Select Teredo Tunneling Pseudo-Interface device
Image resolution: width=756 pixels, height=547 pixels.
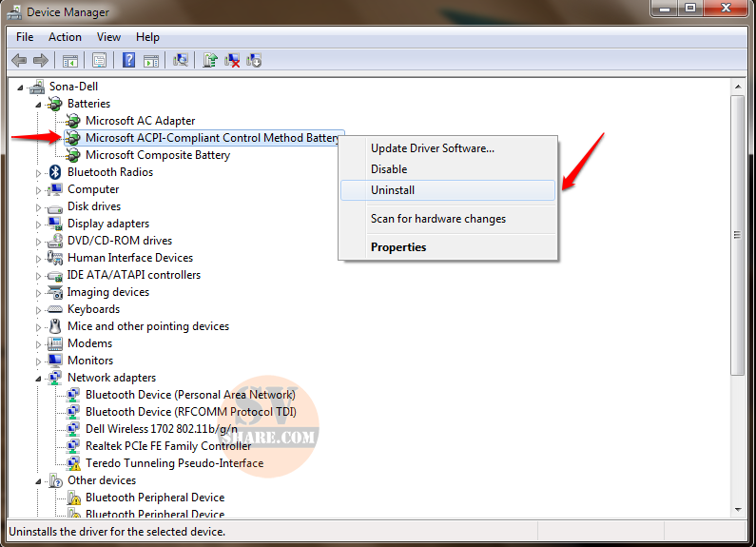click(174, 463)
